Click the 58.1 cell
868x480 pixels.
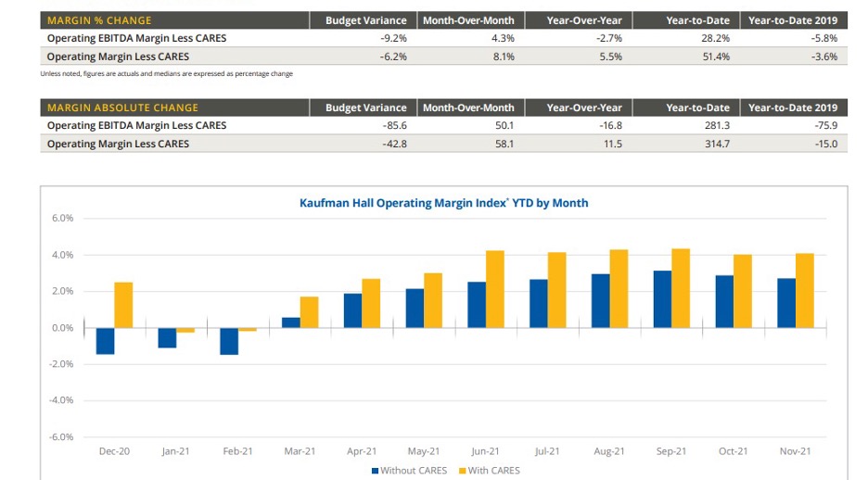point(504,144)
